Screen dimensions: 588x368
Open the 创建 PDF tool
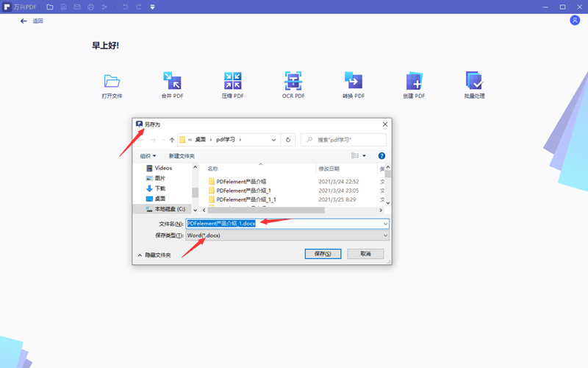tap(414, 81)
